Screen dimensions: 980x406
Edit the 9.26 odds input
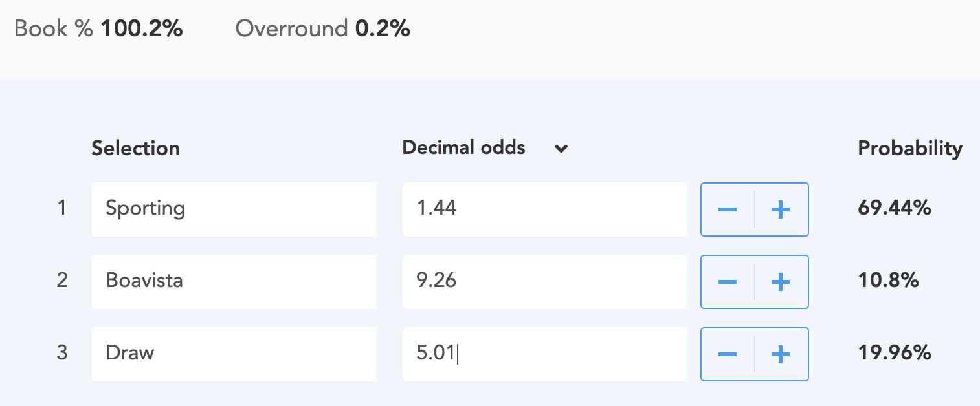(544, 281)
